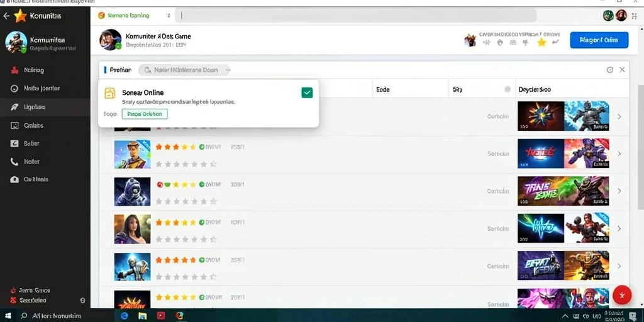The image size is (644, 322).
Task: Show hidden system tray icons
Action: click(x=565, y=316)
